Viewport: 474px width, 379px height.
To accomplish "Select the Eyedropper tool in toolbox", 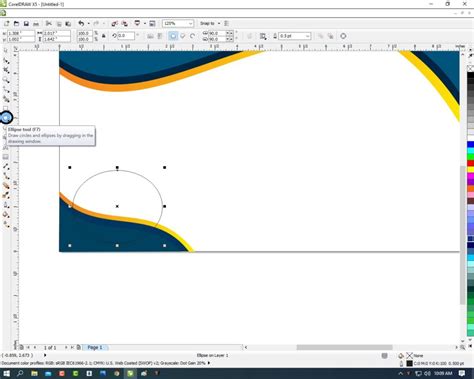I will pyautogui.click(x=6, y=195).
